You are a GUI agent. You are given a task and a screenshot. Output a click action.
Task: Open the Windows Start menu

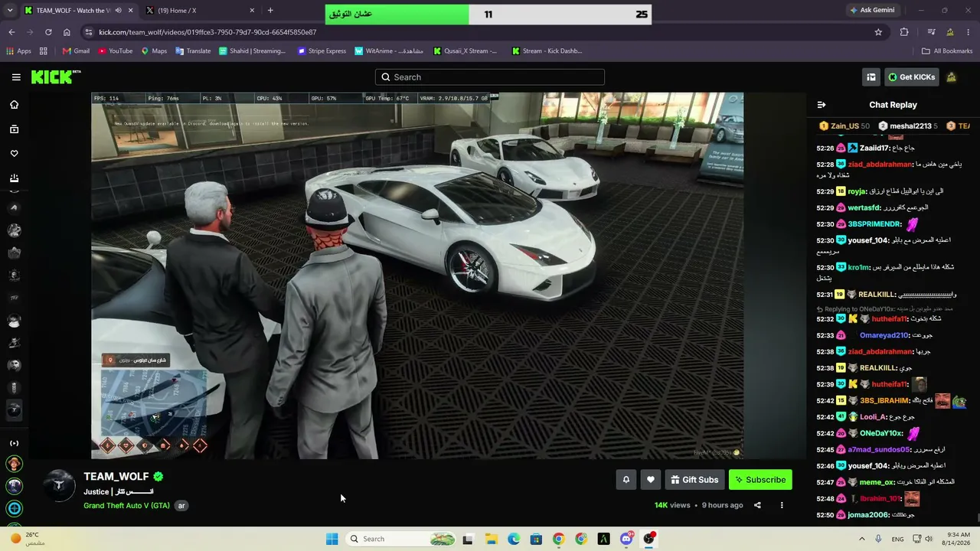[332, 539]
